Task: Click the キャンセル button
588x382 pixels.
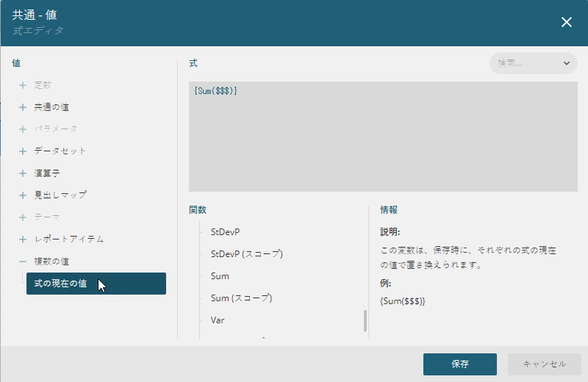Action: [x=545, y=364]
